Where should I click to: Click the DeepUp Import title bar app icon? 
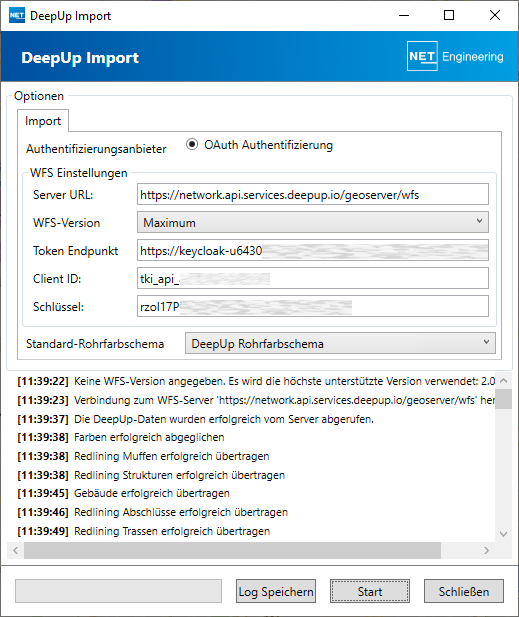tap(17, 15)
